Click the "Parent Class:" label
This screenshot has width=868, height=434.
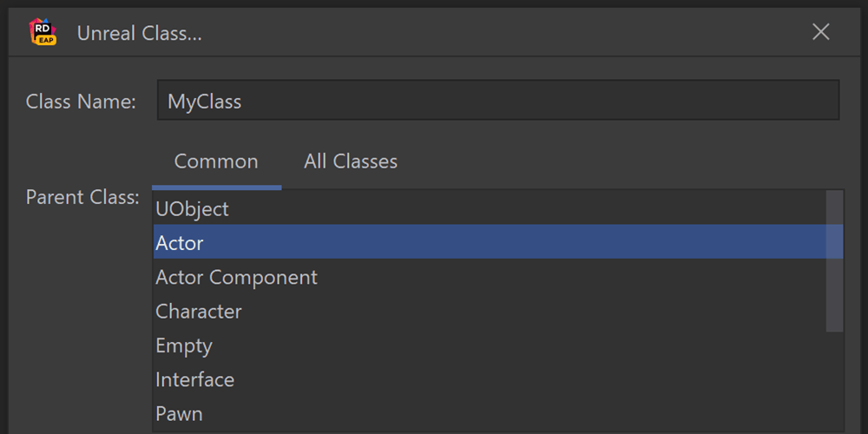point(82,197)
